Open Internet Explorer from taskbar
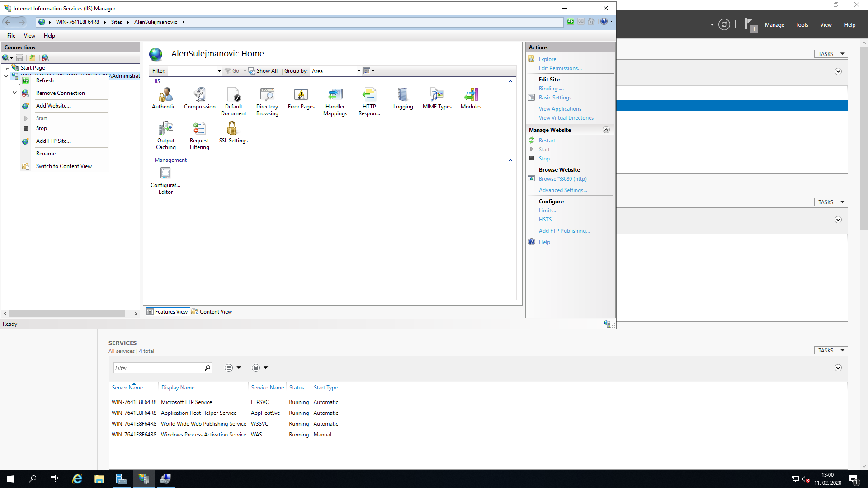The width and height of the screenshot is (868, 488). (77, 479)
